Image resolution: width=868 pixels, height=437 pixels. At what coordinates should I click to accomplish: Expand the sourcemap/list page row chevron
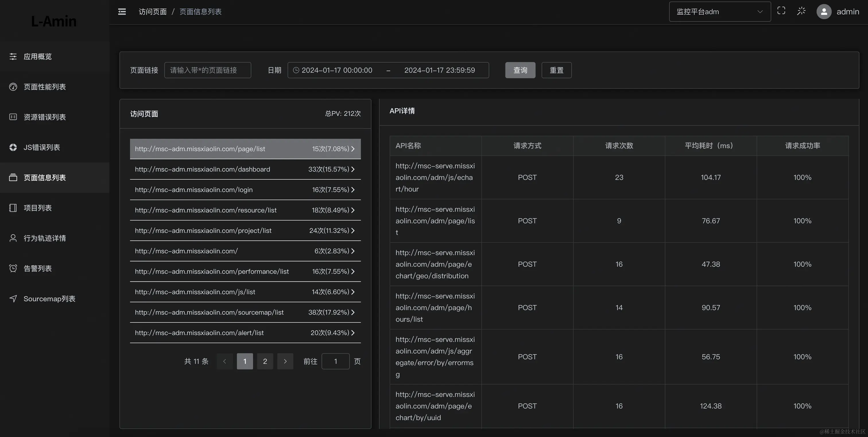tap(353, 312)
